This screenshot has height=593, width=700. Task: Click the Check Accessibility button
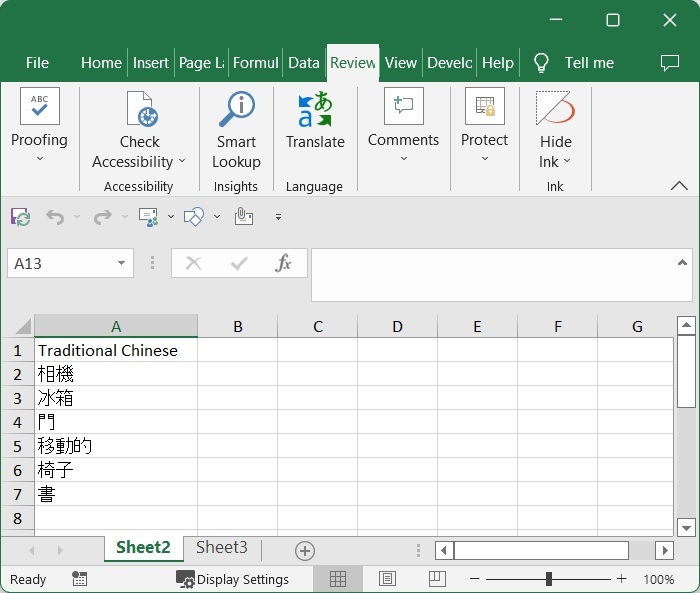(x=139, y=132)
